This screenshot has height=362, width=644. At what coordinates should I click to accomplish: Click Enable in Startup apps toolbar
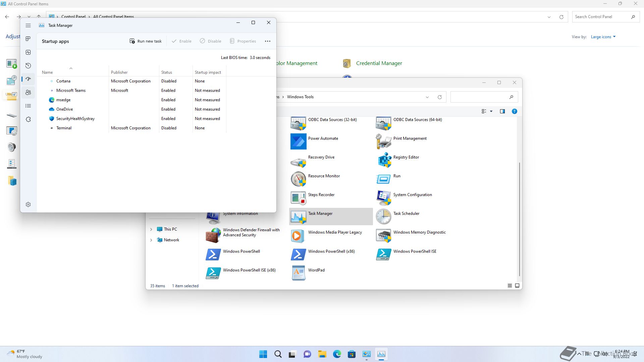pos(181,41)
